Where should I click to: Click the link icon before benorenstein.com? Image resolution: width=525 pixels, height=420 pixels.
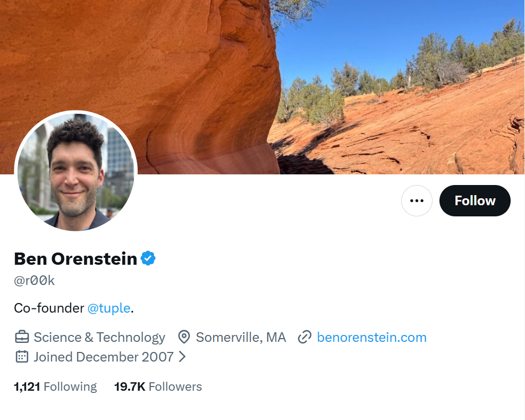tap(304, 337)
